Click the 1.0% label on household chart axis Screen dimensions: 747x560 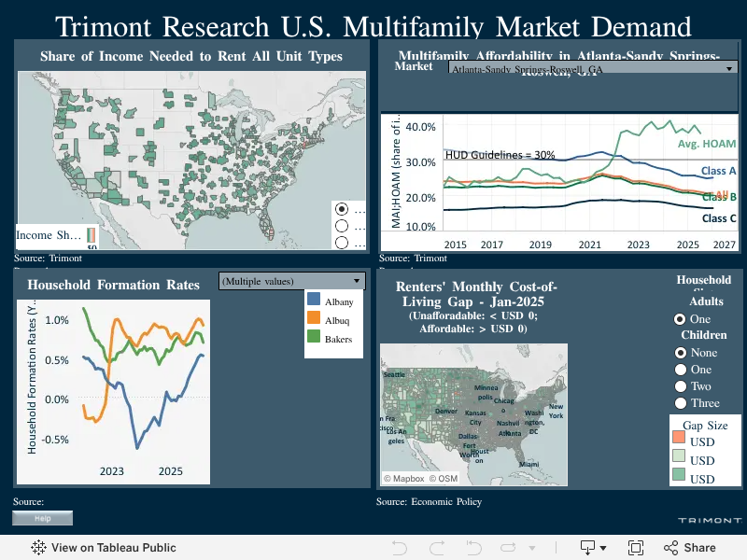click(x=57, y=320)
